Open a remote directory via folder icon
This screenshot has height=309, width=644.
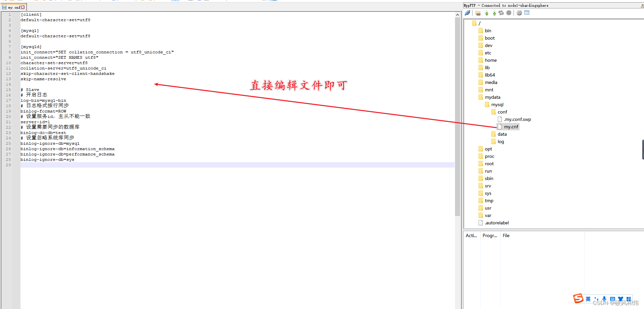point(478,13)
